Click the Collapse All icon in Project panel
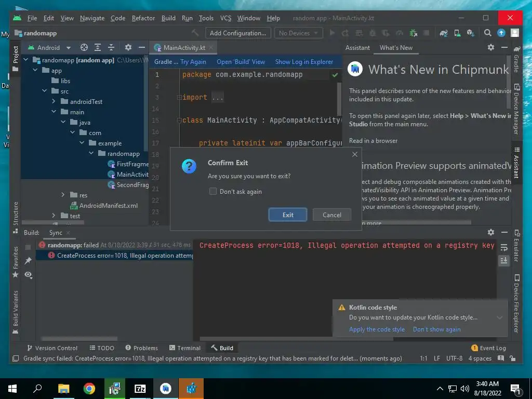The height and width of the screenshot is (399, 532). [111, 47]
